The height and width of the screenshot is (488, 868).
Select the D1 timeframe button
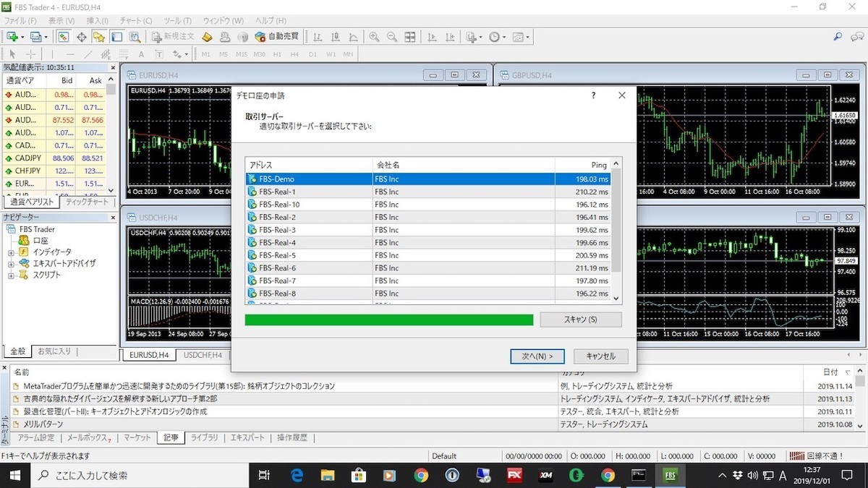coord(312,54)
